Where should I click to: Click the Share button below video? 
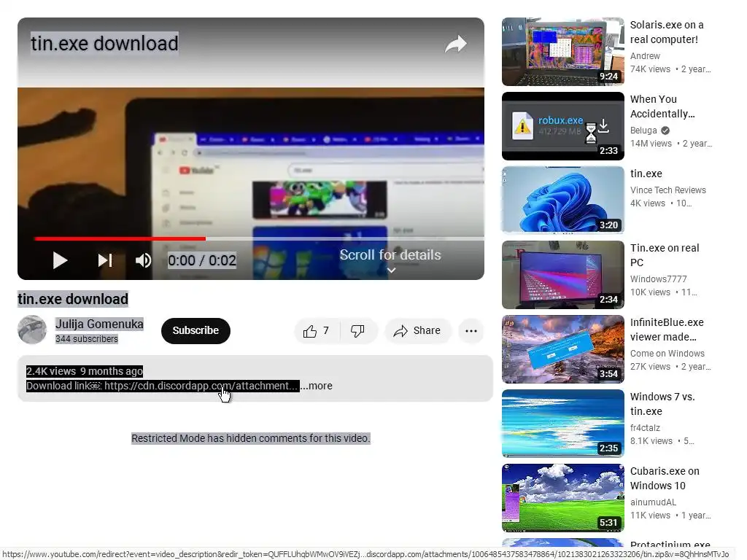tap(417, 330)
